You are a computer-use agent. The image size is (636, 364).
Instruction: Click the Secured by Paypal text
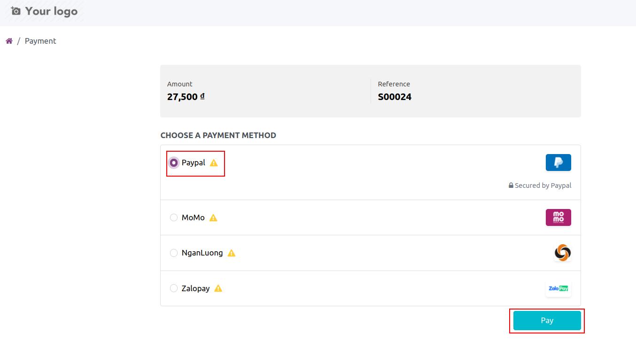pos(543,186)
